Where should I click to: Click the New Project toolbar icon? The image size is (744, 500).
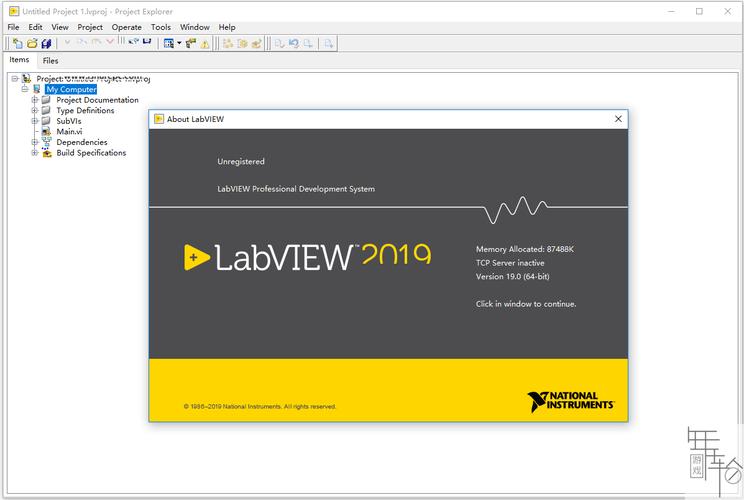tap(18, 44)
